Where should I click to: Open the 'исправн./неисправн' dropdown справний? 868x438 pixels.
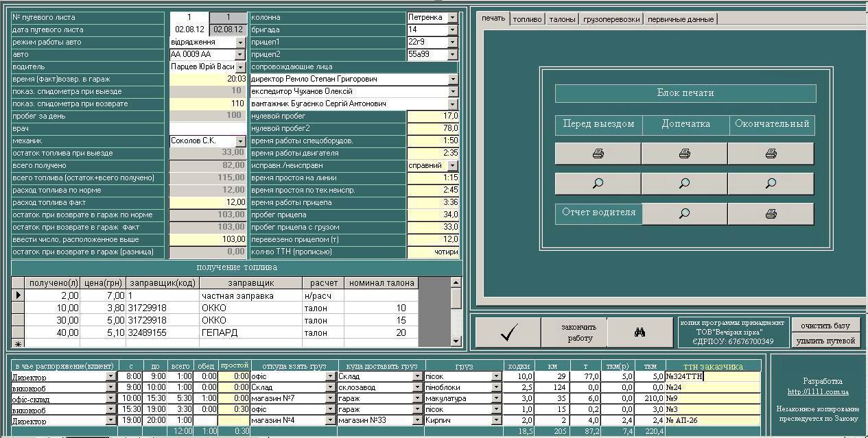452,166
